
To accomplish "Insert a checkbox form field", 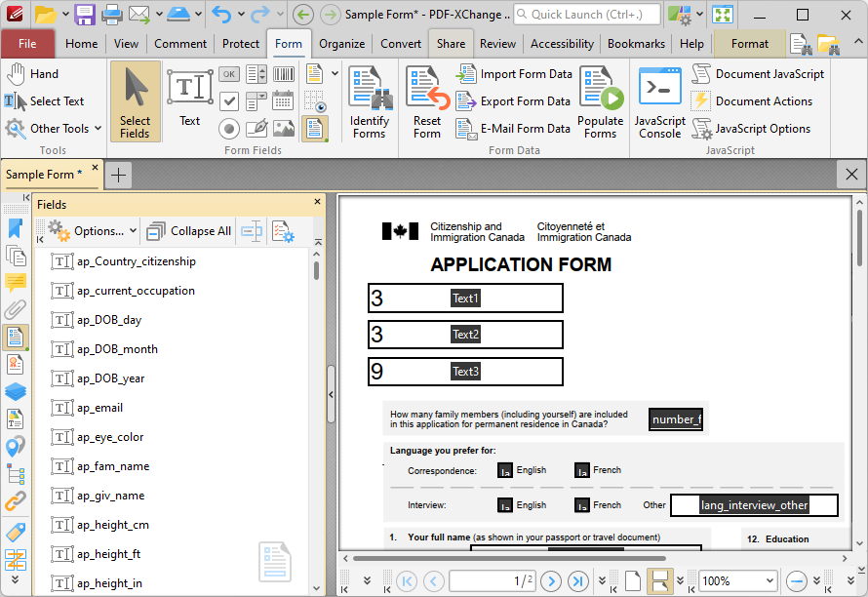I will click(228, 101).
